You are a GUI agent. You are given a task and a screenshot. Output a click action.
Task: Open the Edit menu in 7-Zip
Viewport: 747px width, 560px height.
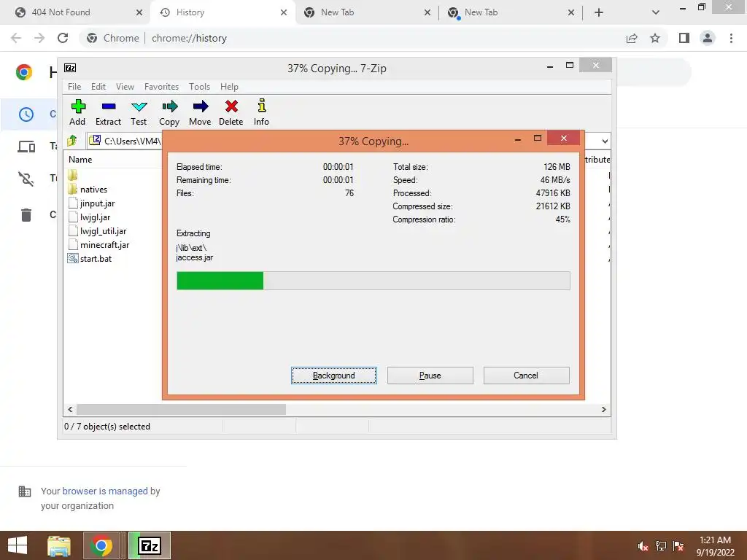[98, 87]
